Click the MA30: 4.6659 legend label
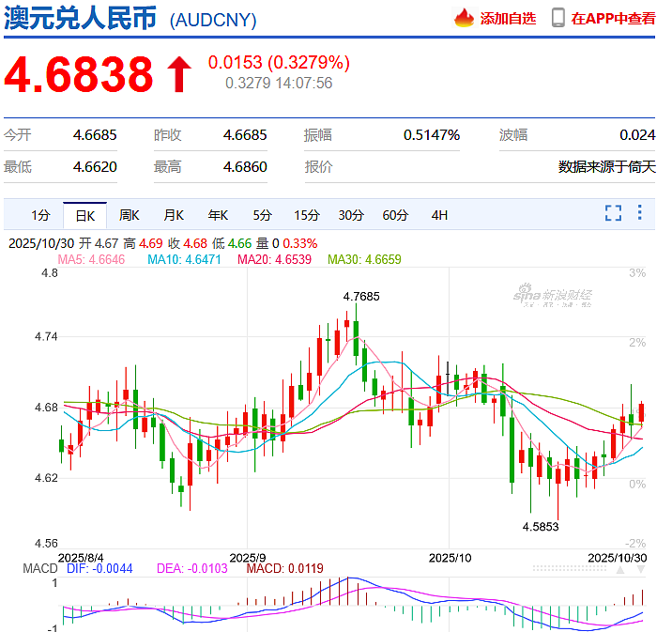Screen dimensions: 672x632 point(364,259)
